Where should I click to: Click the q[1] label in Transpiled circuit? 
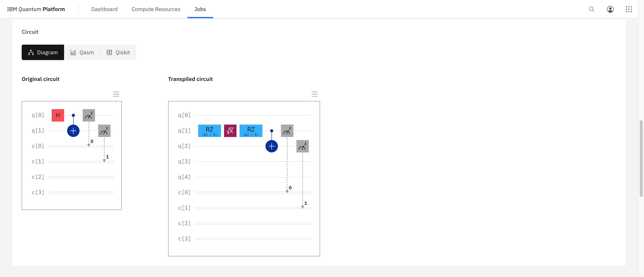point(184,131)
